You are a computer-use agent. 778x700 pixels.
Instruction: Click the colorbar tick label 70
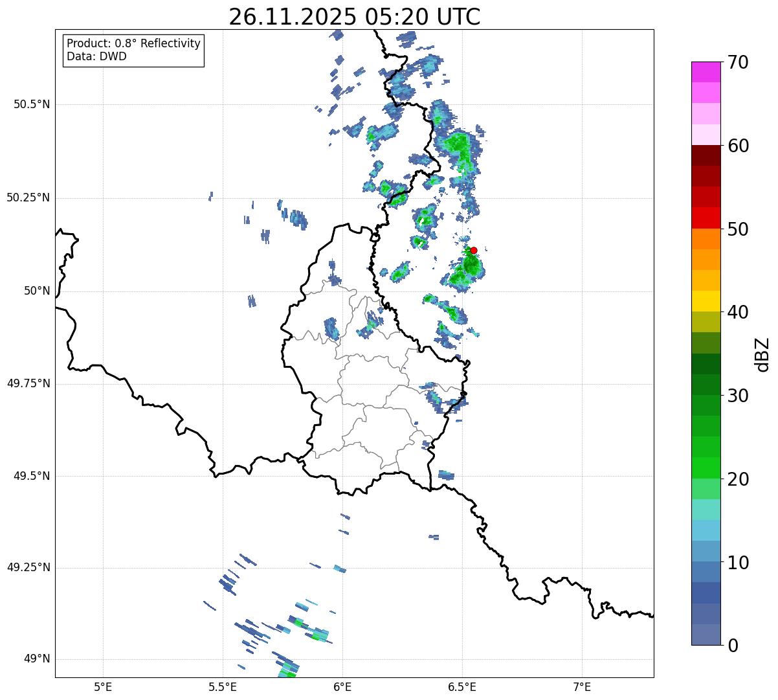point(737,62)
